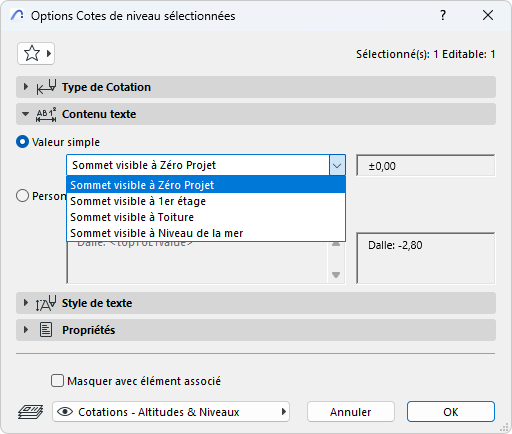Click the Type de Cotation dimension icon
The height and width of the screenshot is (434, 512).
click(46, 87)
